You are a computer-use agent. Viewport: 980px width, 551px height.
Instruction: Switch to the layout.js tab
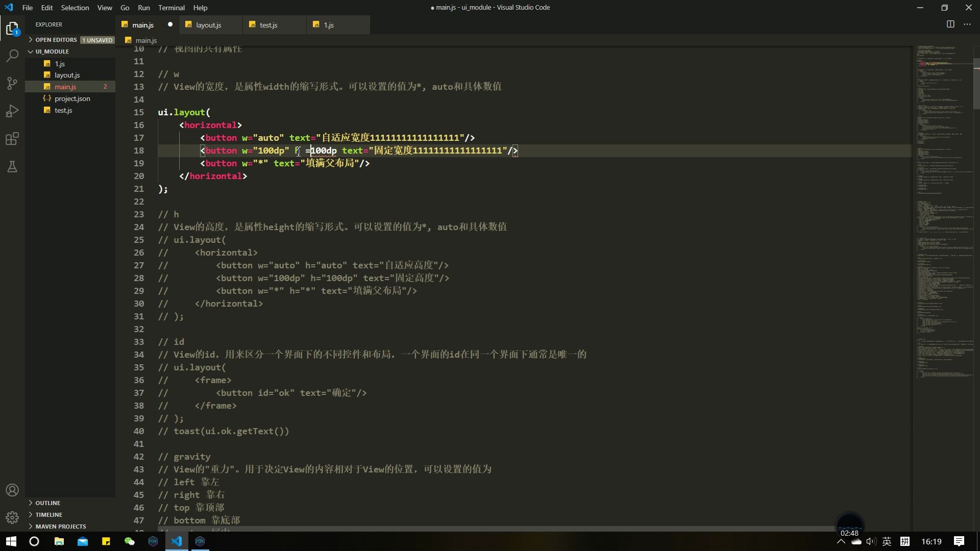coord(208,25)
